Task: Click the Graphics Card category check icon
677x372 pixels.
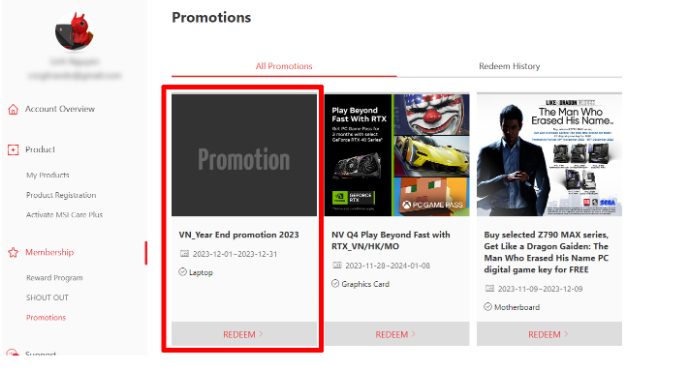Action: click(335, 284)
